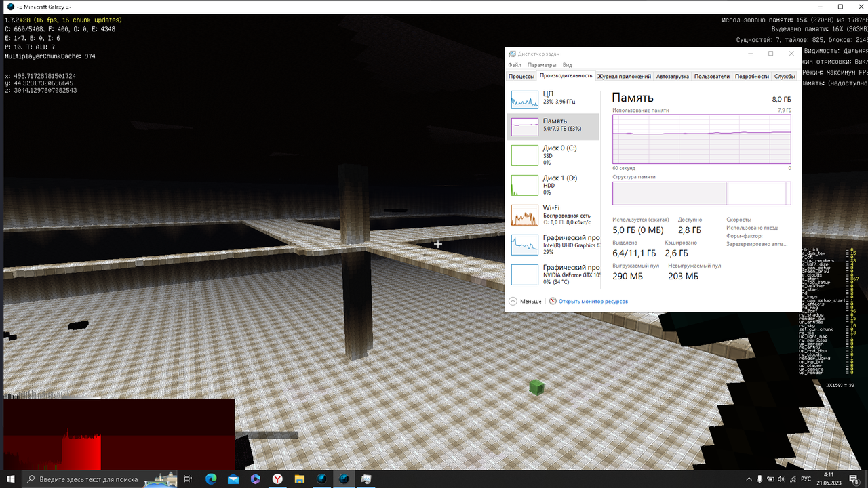Screen dimensions: 868x488
Task: Switch to the Службы tab
Action: pyautogui.click(x=785, y=77)
